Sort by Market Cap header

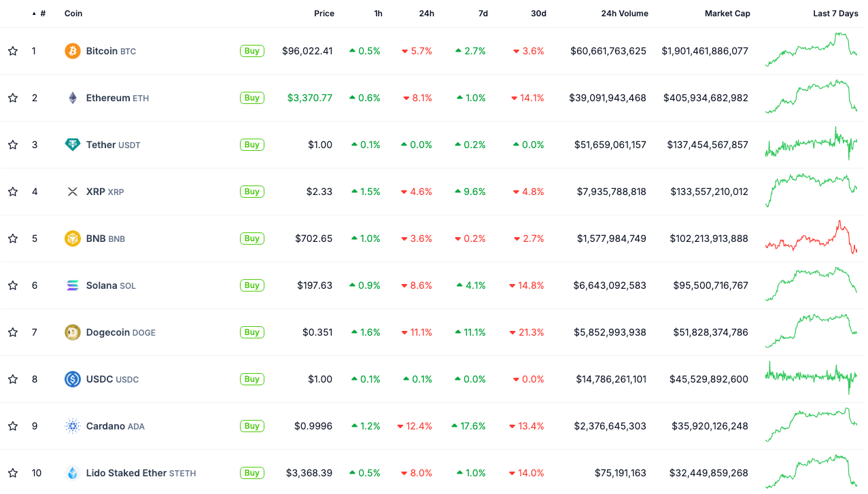click(727, 14)
